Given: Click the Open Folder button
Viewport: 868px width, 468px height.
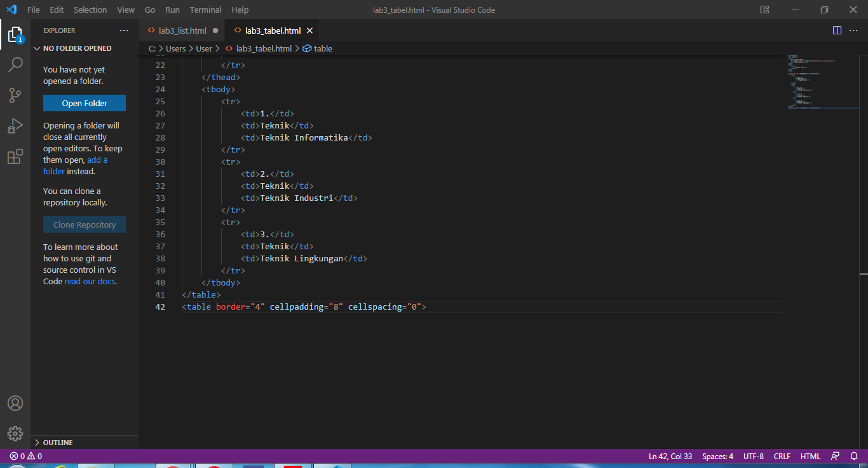Looking at the screenshot, I should (x=84, y=102).
